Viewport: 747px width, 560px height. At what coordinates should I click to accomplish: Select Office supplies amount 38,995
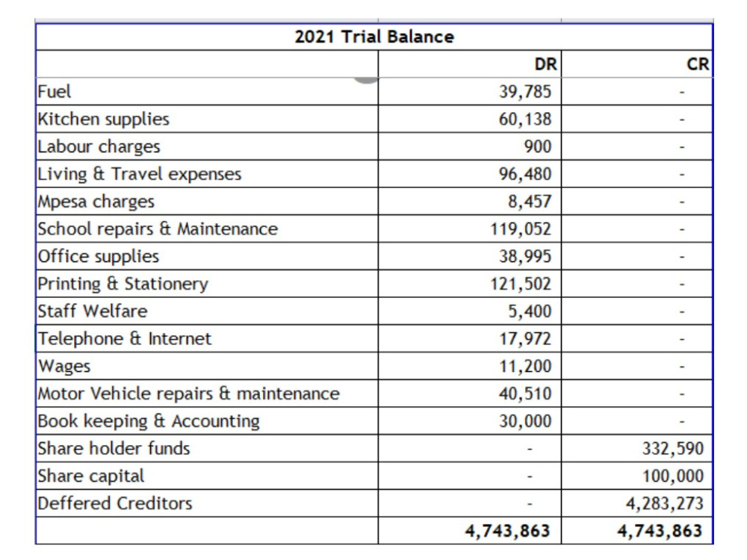point(525,257)
